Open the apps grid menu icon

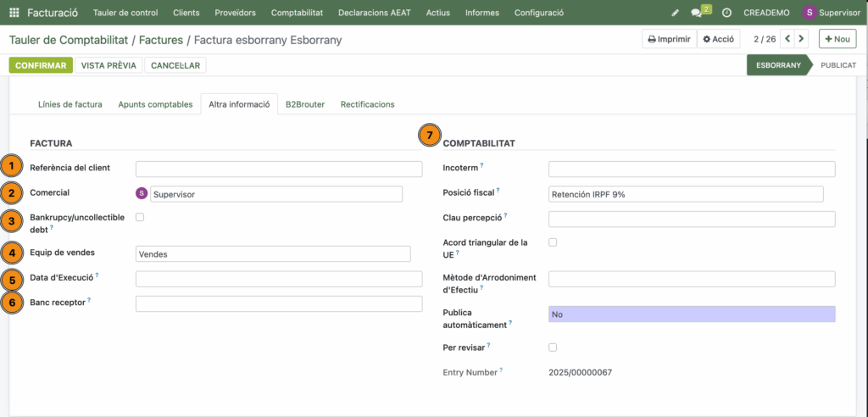coord(14,13)
